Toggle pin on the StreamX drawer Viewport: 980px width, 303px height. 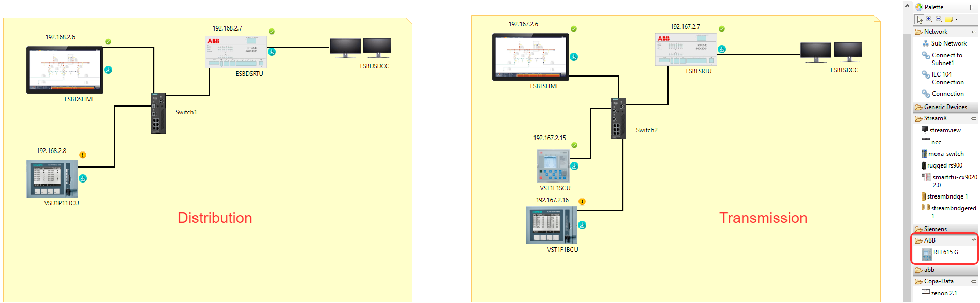tap(973, 119)
